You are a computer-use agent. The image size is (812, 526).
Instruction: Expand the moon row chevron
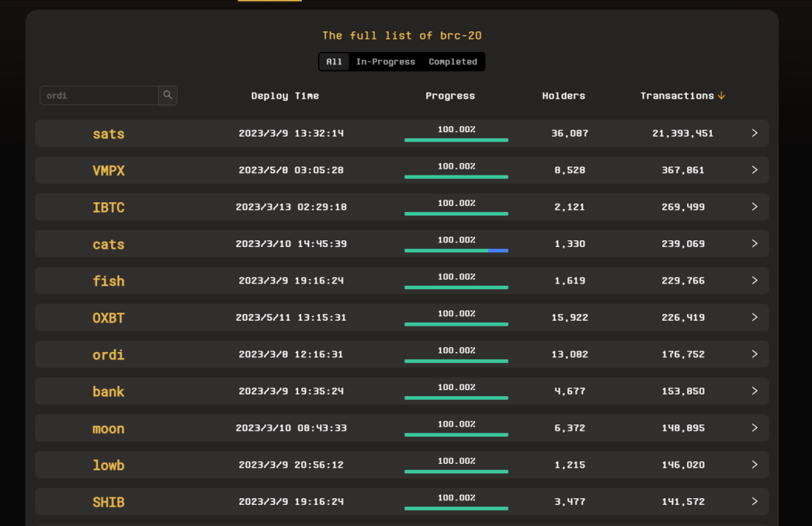754,427
